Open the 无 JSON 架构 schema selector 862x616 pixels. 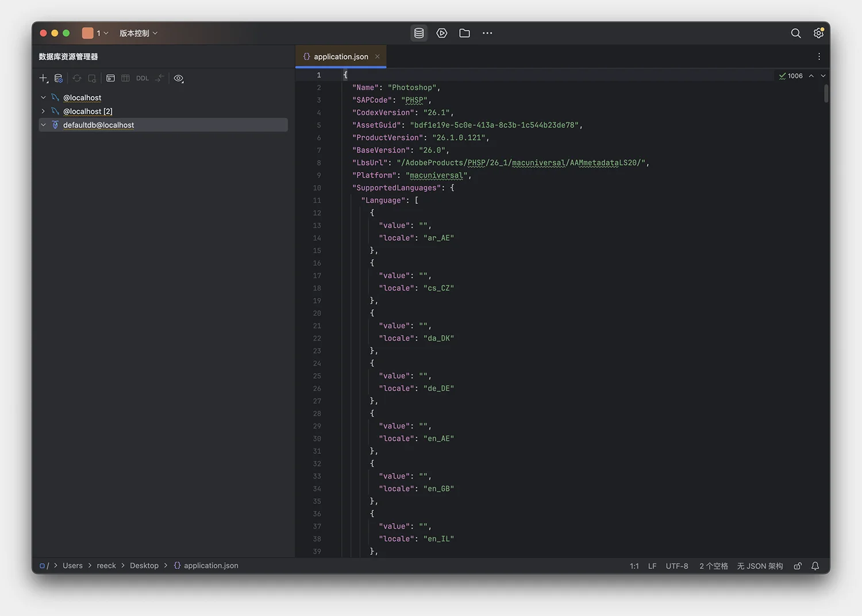760,566
